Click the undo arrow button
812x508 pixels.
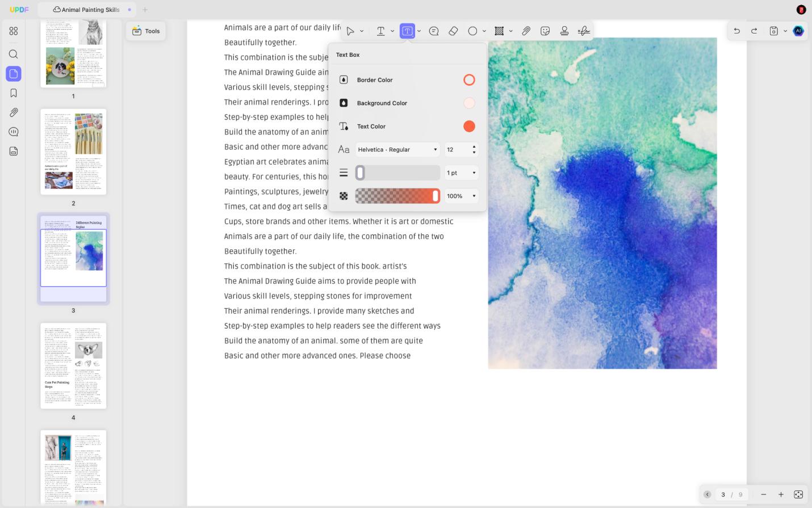736,31
